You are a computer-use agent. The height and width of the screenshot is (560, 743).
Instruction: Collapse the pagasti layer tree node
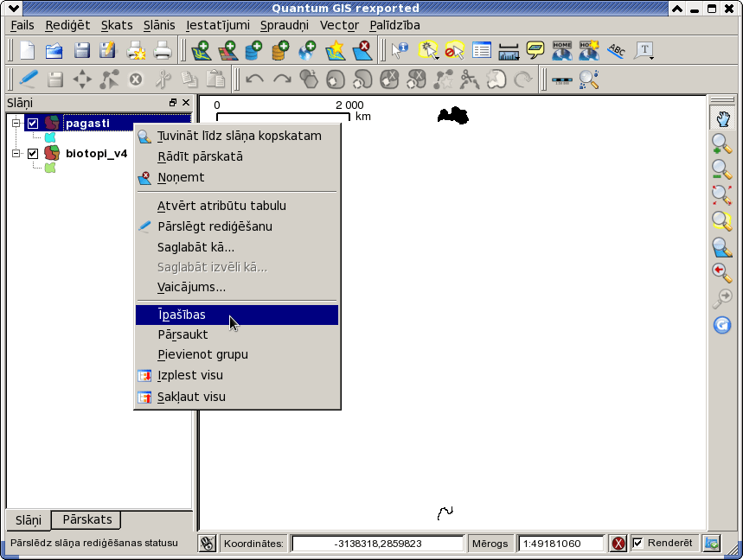(16, 123)
